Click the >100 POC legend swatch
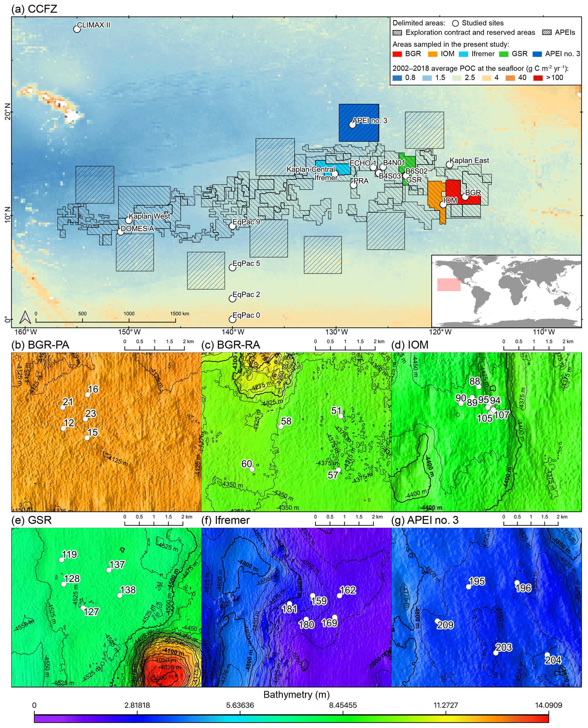The height and width of the screenshot is (728, 588). pos(538,78)
